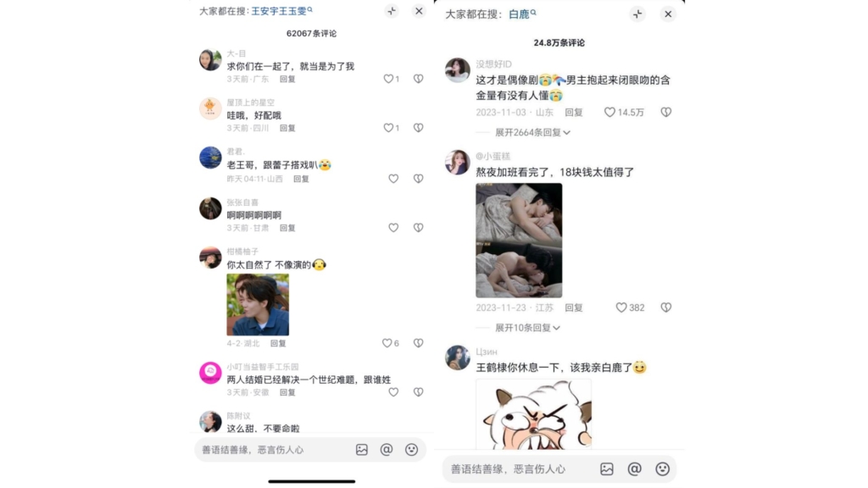Viewport: 868px width, 488px height.
Task: Tap the @ mention icon in right comment box
Action: [x=634, y=469]
